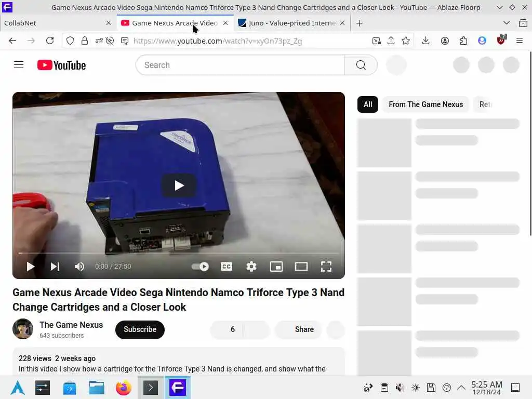532x399 pixels.
Task: Show hidden system tray icons arrow
Action: 461,388
